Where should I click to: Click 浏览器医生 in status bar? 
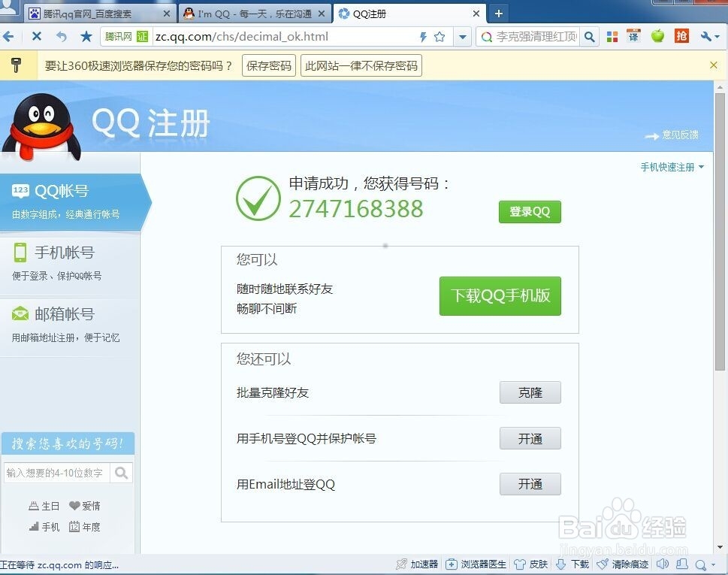476,564
